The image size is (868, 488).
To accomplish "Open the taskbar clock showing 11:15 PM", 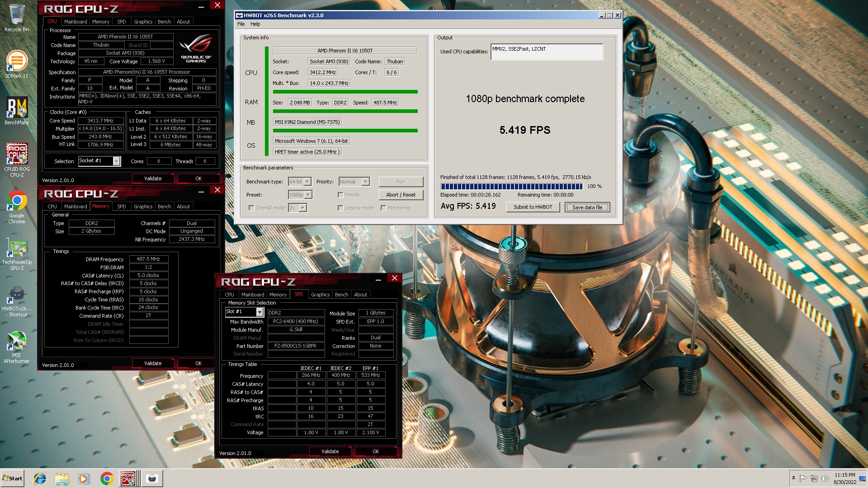I will click(x=845, y=479).
